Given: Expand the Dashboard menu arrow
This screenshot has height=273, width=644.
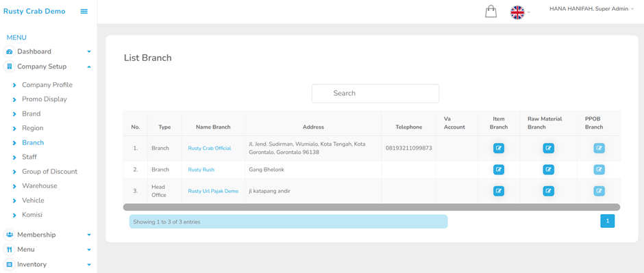Looking at the screenshot, I should coord(88,51).
